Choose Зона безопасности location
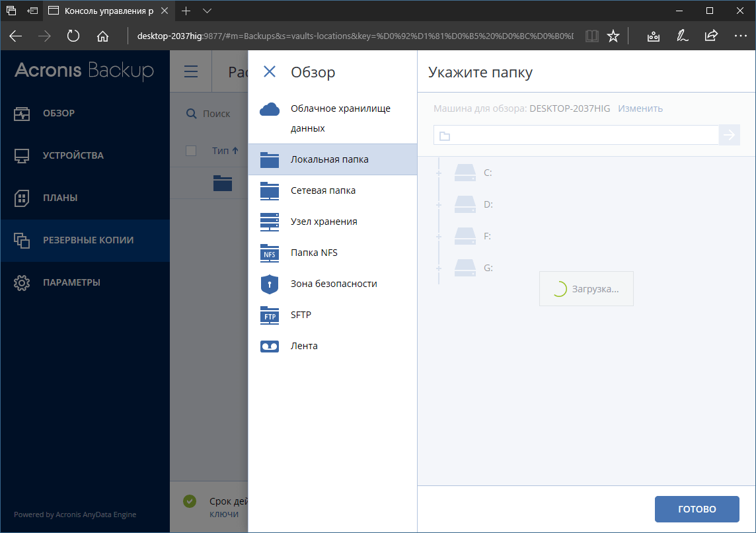 tap(332, 284)
